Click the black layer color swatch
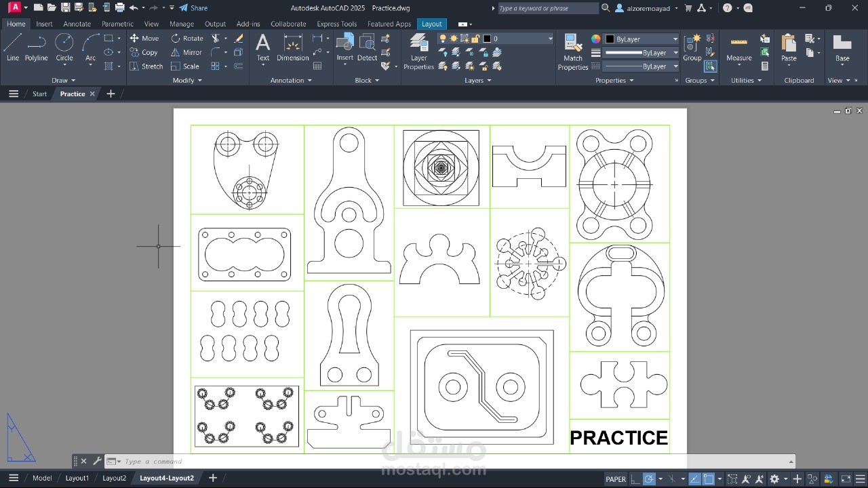 pos(486,39)
